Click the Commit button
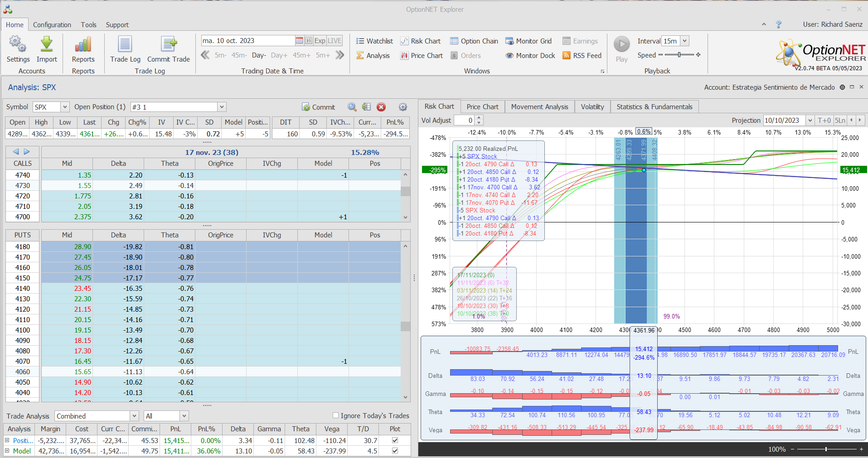Screen dimensions: 868x458 point(319,107)
